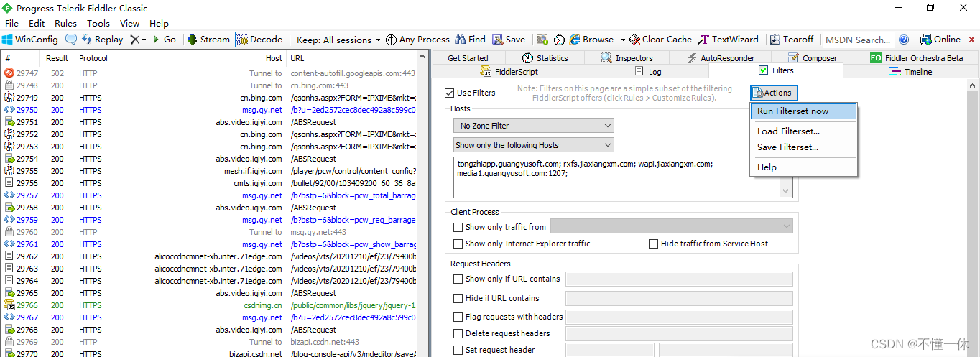
Task: Open the File menu
Action: [x=11, y=24]
